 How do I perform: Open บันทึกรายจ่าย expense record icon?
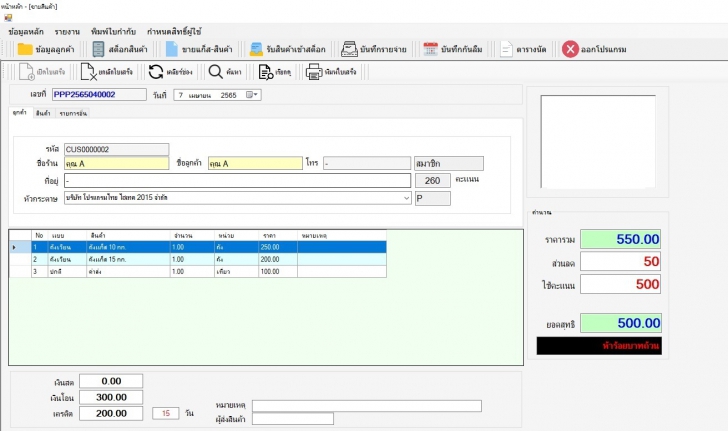[x=350, y=49]
